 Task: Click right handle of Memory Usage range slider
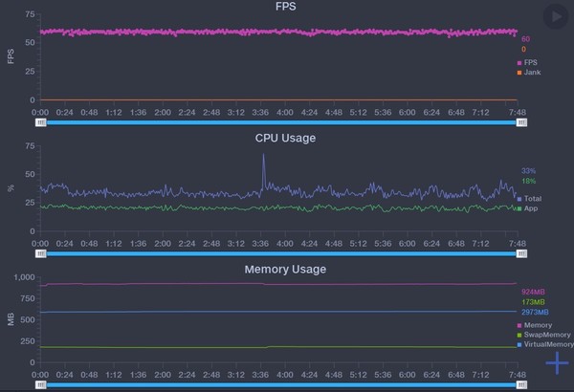[521, 384]
